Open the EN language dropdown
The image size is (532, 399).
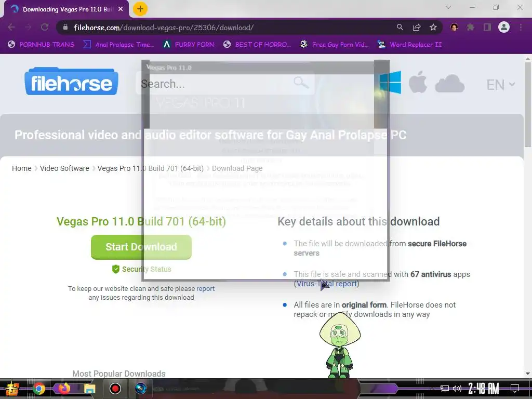click(x=500, y=85)
